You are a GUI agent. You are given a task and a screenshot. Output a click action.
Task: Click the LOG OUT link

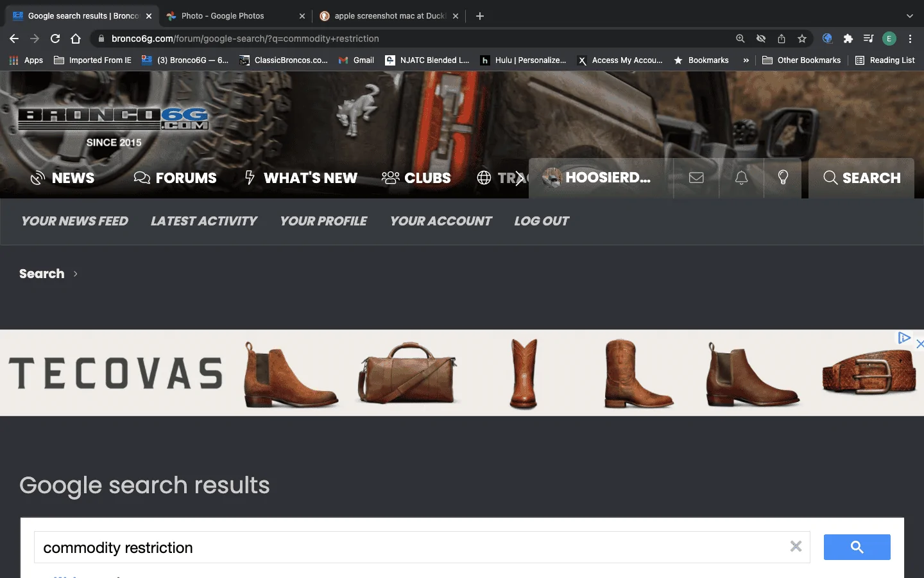[x=542, y=221]
